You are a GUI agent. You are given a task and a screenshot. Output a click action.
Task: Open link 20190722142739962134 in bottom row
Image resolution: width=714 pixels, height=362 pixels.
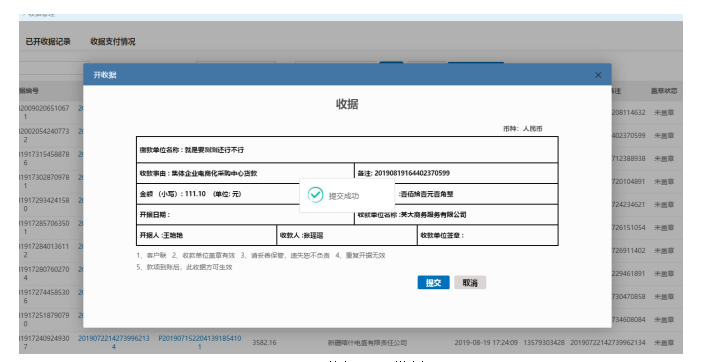[x=114, y=342]
